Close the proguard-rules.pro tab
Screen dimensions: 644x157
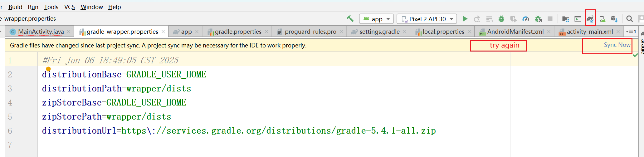(x=341, y=32)
